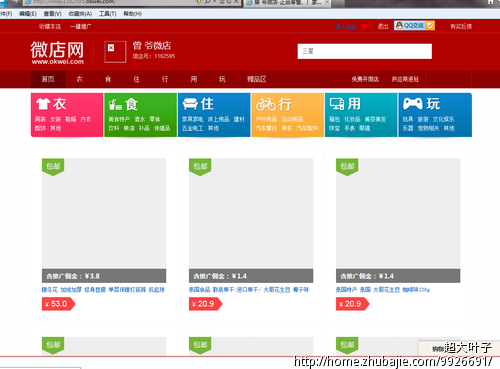Click 含推广佣金 ¥3.8 commission bar

[104, 276]
